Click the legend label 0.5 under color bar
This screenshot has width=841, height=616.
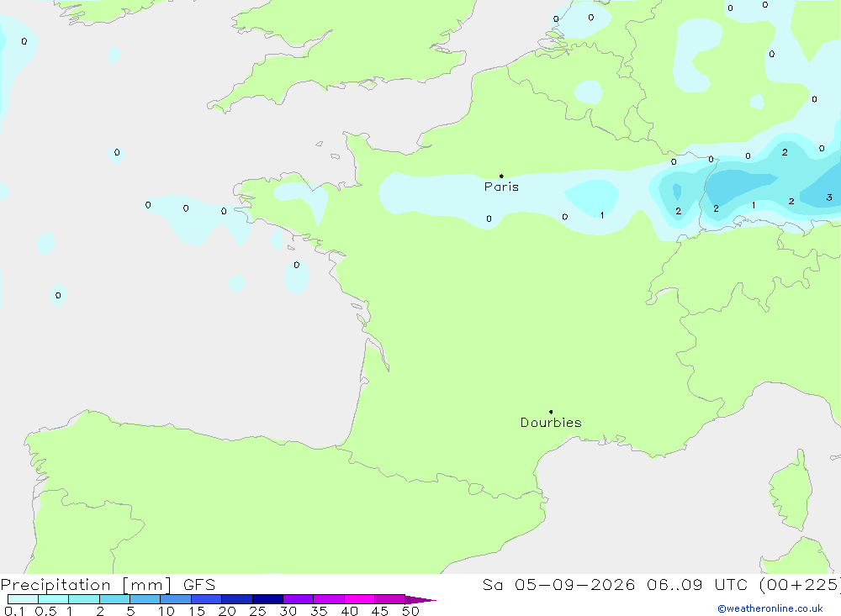point(45,611)
